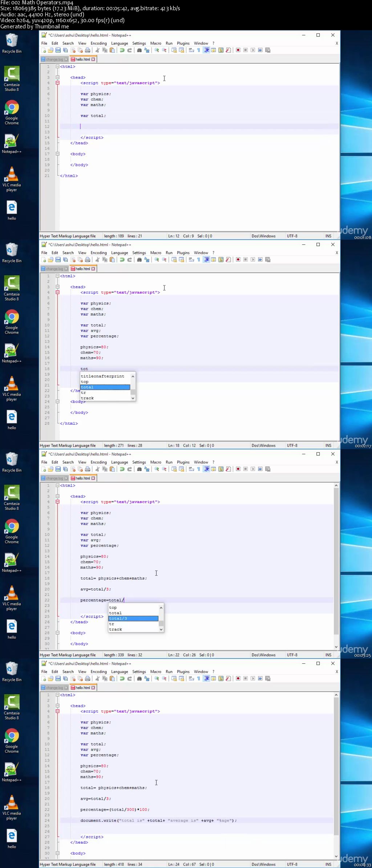Collapse the <body> fold at line 24 of the 28-line file
Image resolution: width=372 pixels, height=868 pixels.
tap(57, 401)
